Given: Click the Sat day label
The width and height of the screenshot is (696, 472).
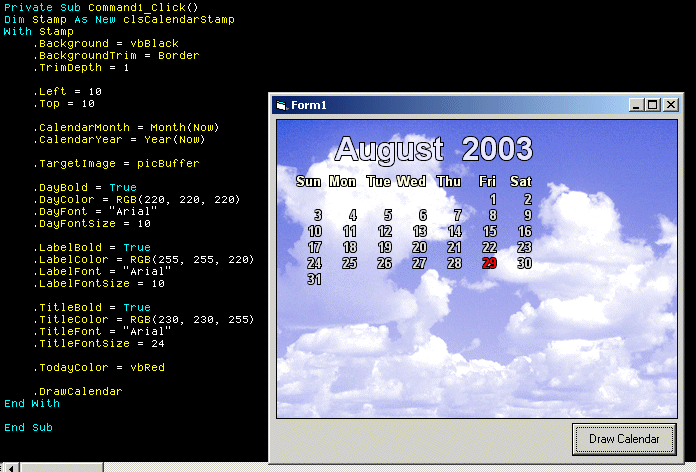Looking at the screenshot, I should point(521,181).
